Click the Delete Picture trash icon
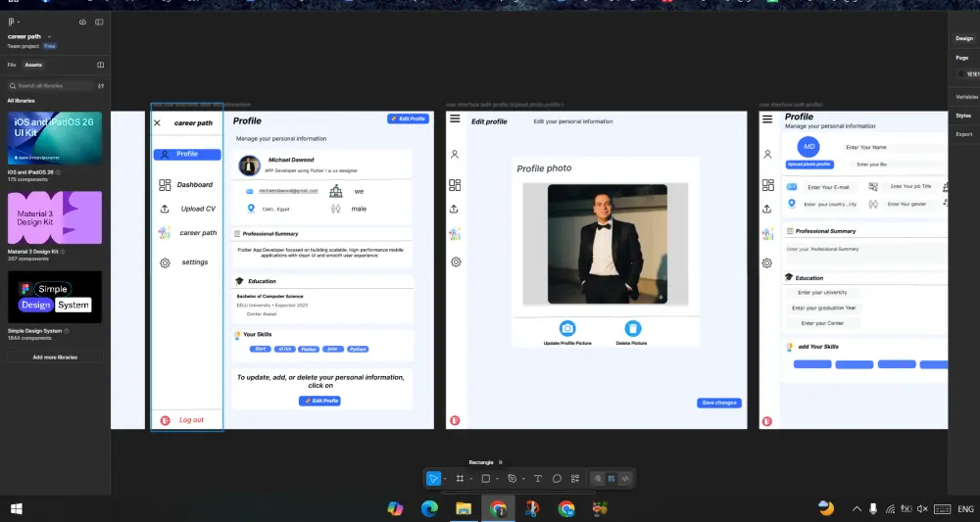This screenshot has height=522, width=980. tap(632, 328)
